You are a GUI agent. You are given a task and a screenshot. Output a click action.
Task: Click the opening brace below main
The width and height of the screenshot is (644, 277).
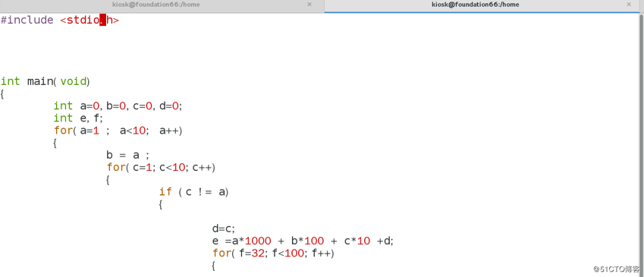2,94
